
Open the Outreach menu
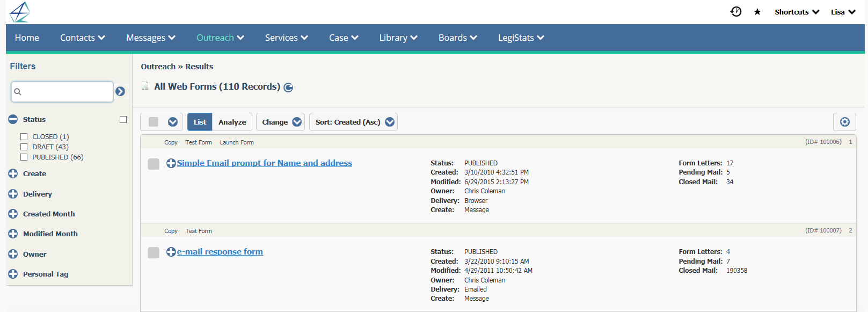pyautogui.click(x=220, y=38)
